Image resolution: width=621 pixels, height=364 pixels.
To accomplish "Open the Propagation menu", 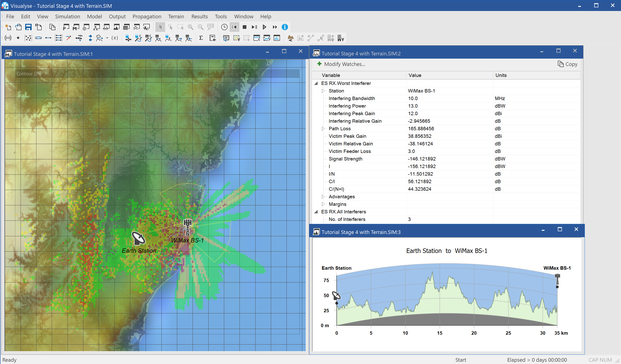I will [147, 16].
